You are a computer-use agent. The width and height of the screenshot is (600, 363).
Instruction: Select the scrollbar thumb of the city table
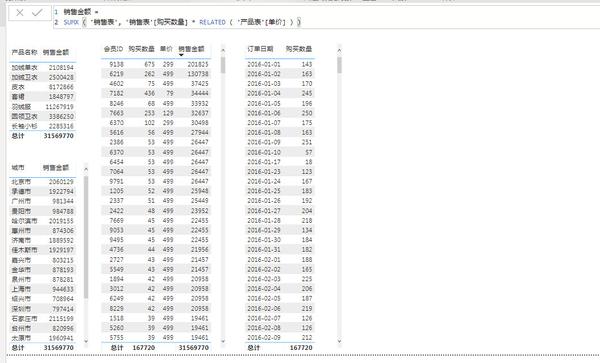tap(86, 237)
